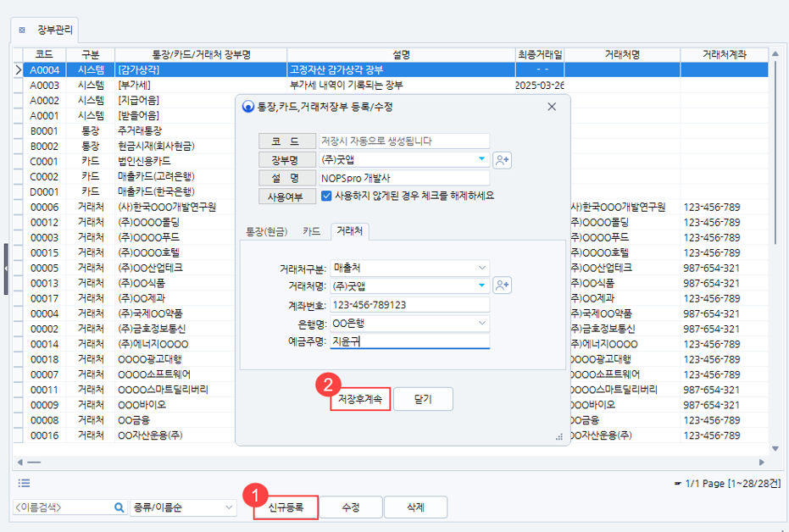Click the 삭제 button
789x532 pixels.
coord(415,507)
